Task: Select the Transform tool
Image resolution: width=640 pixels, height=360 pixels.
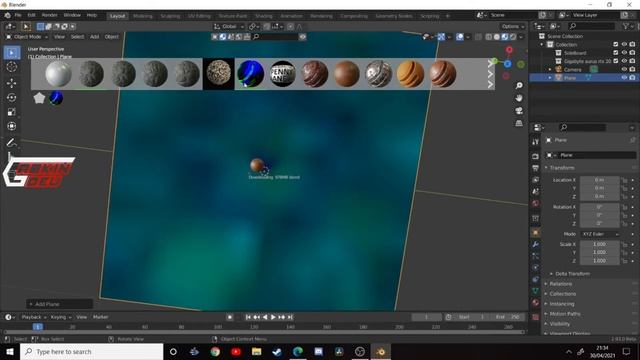Action: click(11, 126)
